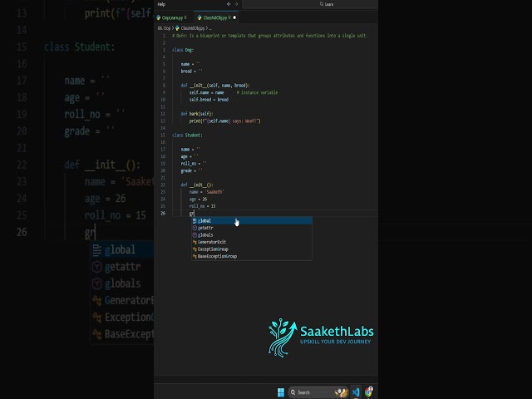Click the 'class Student:' line in editor

pos(187,135)
